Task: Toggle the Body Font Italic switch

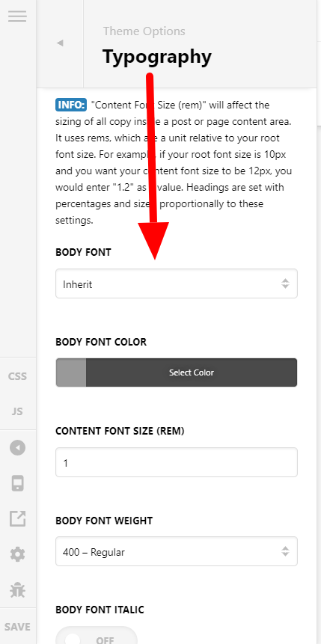Action: (x=97, y=637)
